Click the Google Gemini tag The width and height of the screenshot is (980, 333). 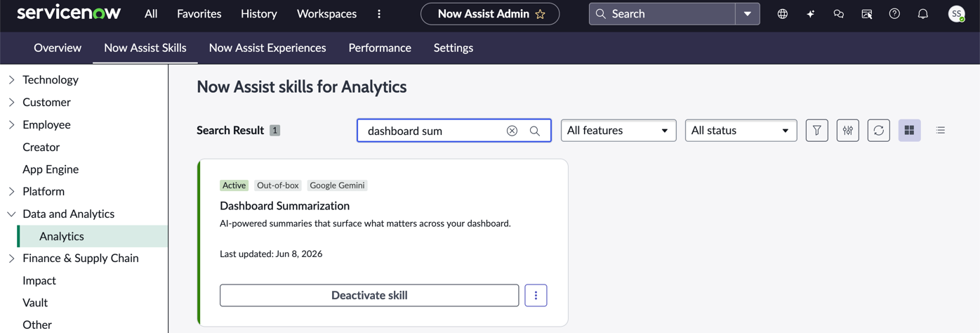tap(337, 185)
